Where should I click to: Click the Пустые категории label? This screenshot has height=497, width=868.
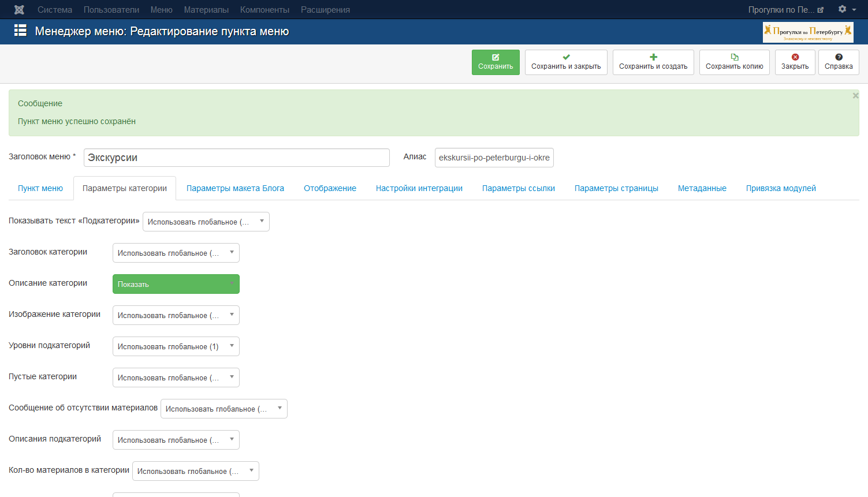[43, 376]
